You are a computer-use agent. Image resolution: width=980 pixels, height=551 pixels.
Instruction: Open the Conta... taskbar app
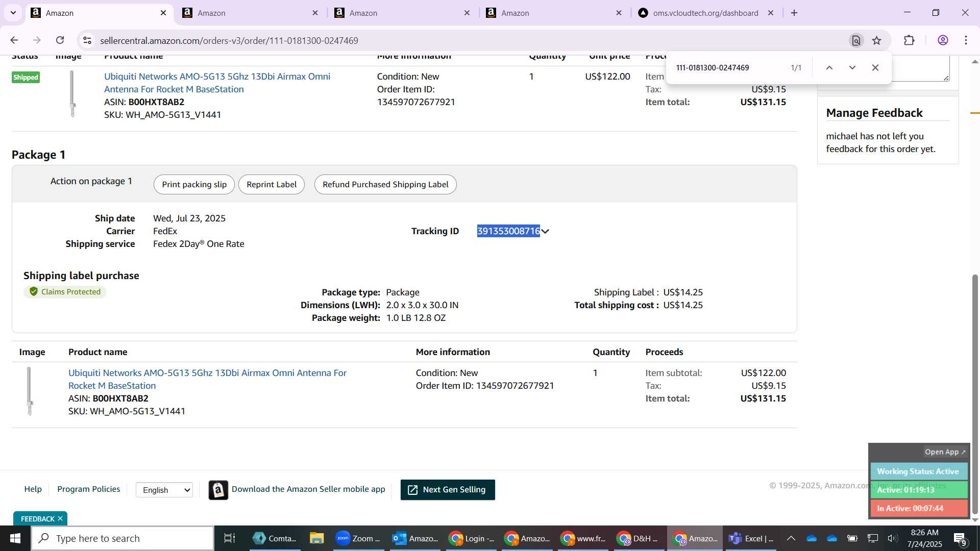(275, 538)
